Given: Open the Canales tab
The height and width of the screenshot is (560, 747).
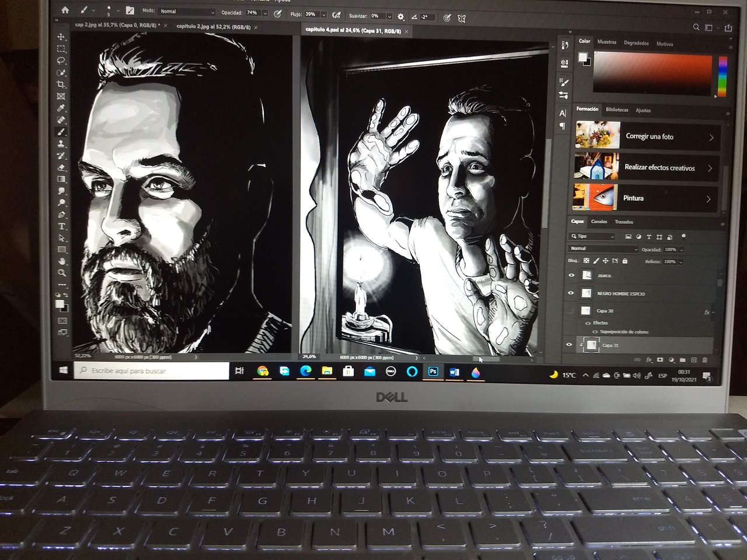Looking at the screenshot, I should [599, 222].
